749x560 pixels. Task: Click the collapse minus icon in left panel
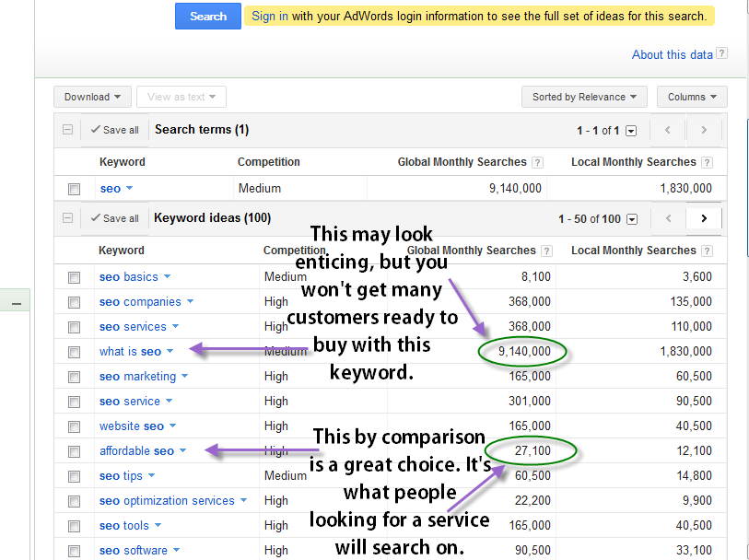pyautogui.click(x=16, y=303)
